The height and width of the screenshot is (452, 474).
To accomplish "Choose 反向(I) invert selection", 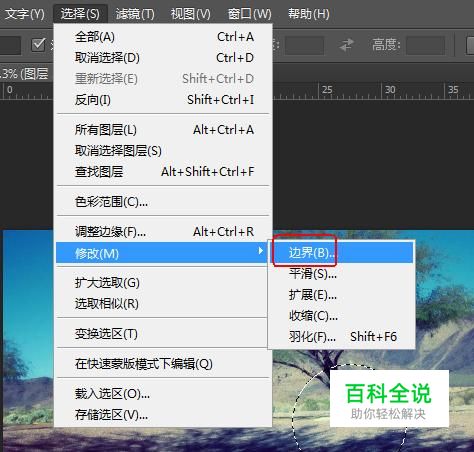I will tap(163, 100).
